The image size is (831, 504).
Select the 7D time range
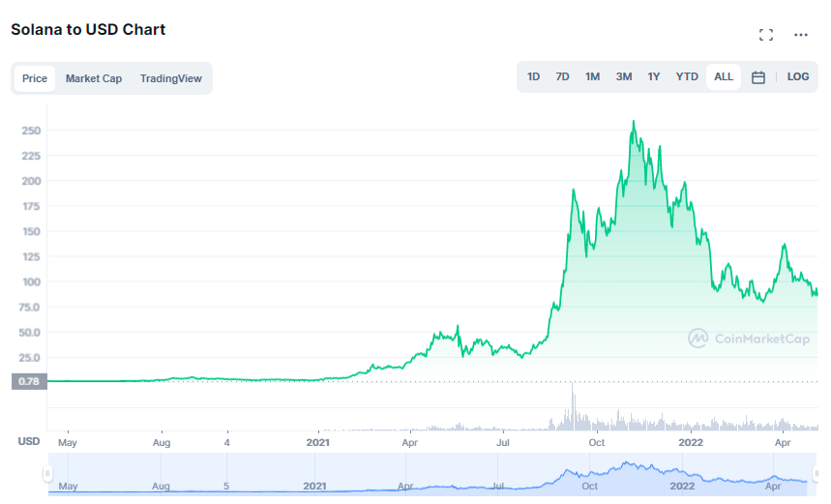(x=562, y=76)
